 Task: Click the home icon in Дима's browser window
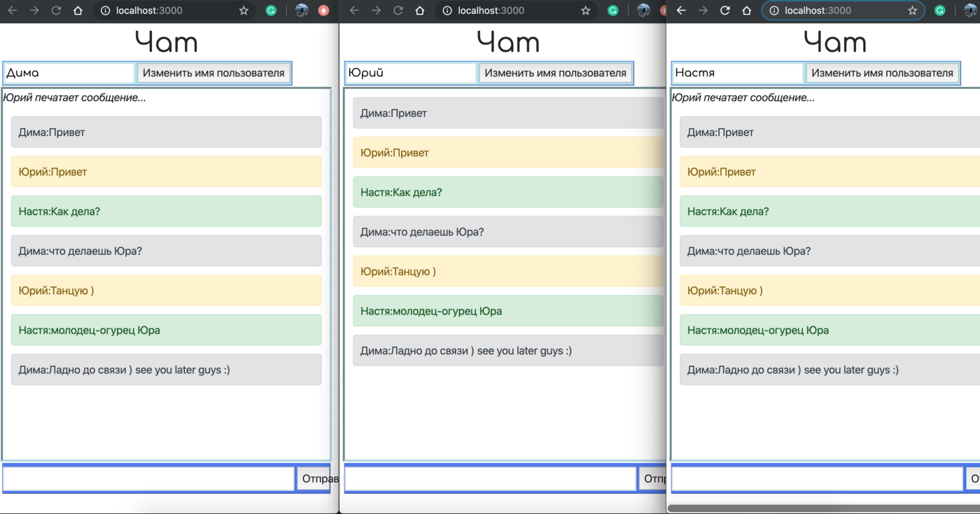click(78, 11)
